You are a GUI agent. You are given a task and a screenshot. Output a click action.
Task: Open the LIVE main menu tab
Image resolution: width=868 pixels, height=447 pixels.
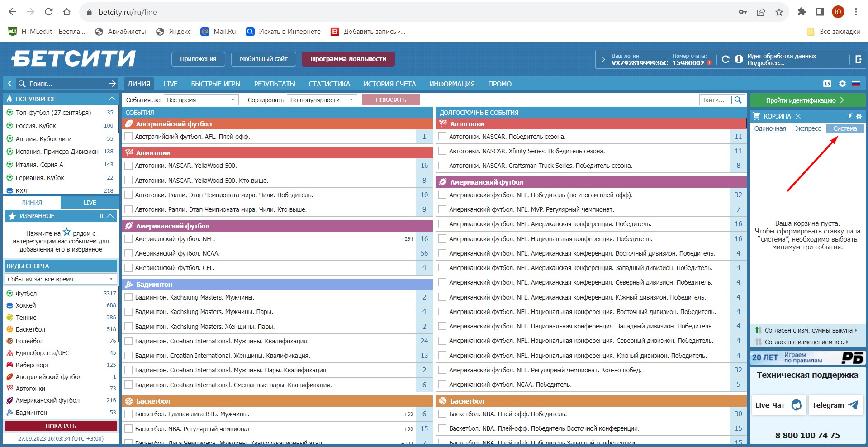click(171, 84)
